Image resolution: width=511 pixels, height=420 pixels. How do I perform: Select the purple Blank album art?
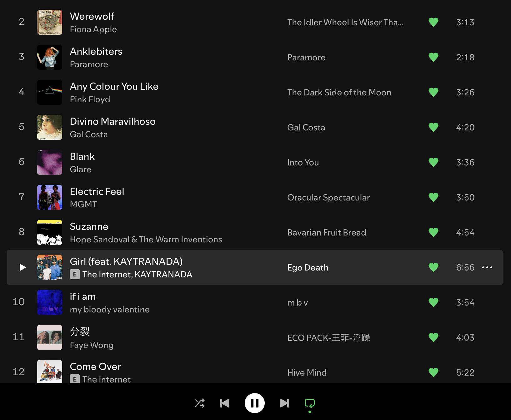50,162
